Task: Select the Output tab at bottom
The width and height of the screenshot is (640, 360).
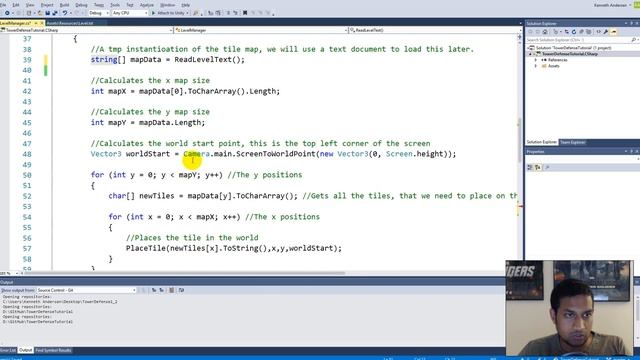Action: 25,350
